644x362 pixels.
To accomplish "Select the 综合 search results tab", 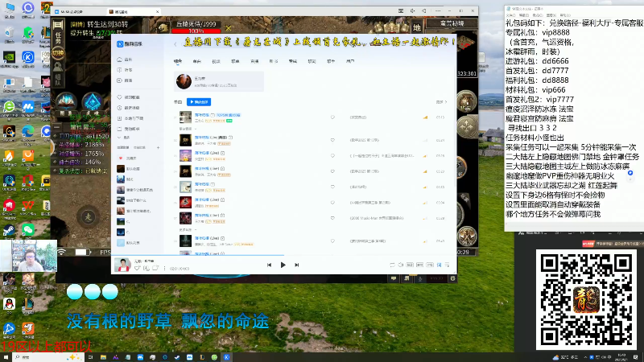I will (x=177, y=61).
